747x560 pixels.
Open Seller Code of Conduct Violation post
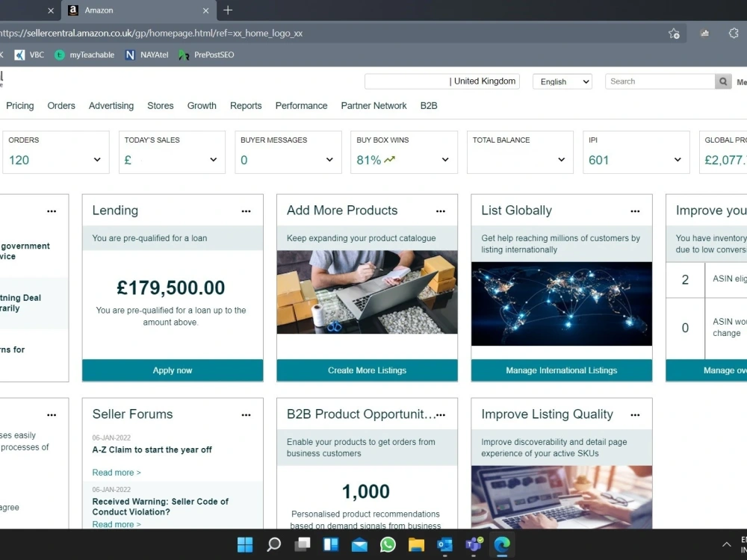(x=161, y=507)
